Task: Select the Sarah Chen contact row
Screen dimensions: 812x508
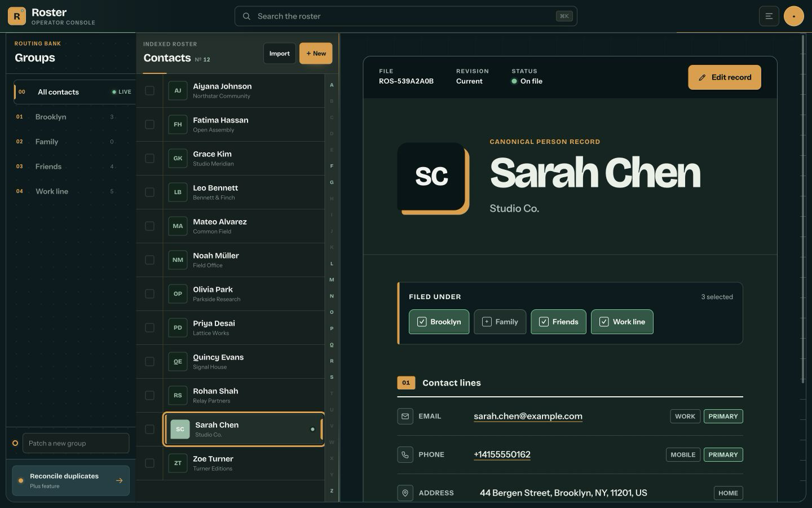Action: [244, 430]
